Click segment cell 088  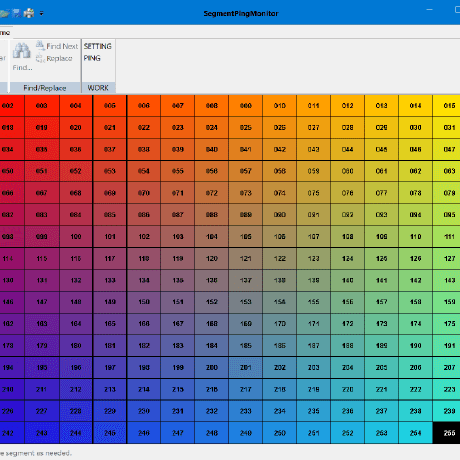pos(212,215)
